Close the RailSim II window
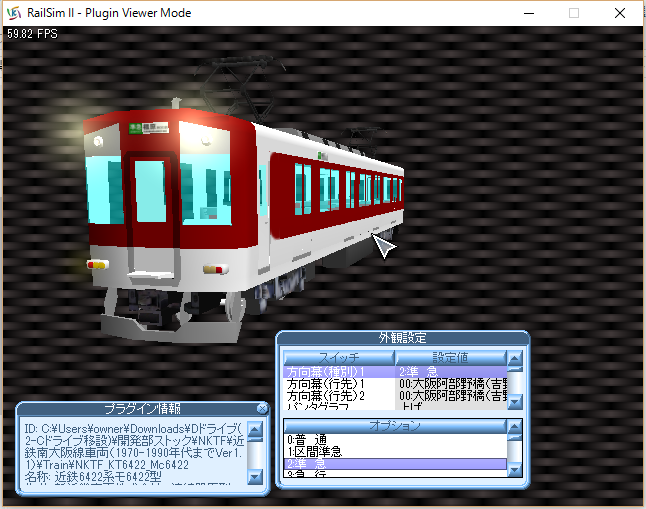This screenshot has height=509, width=646. pos(620,13)
